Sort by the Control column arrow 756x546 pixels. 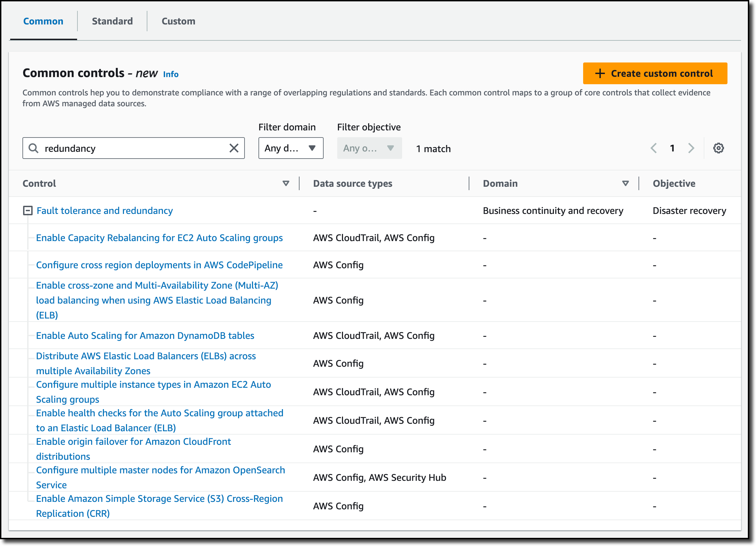point(286,183)
